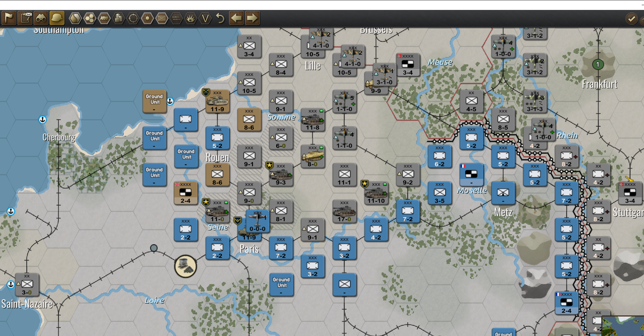The width and height of the screenshot is (644, 336).
Task: Click the green circle marked 1 near Frankfurt
Action: coord(598,64)
